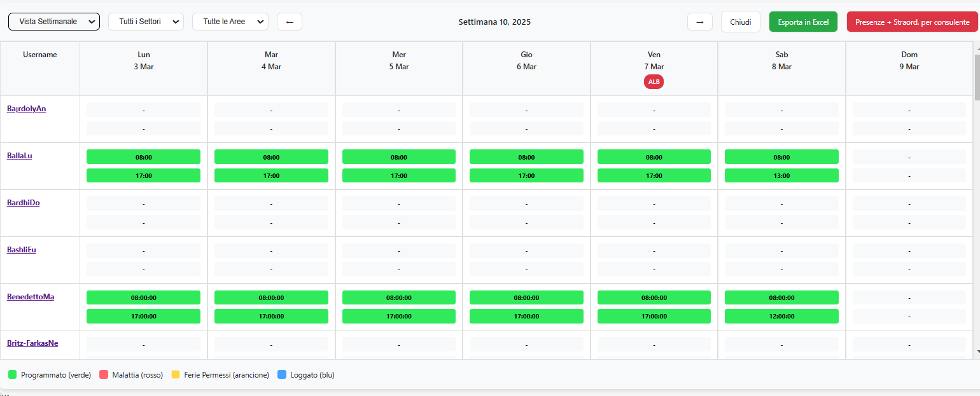Open the BallaLu user link
This screenshot has height=396, width=980.
pos(20,156)
